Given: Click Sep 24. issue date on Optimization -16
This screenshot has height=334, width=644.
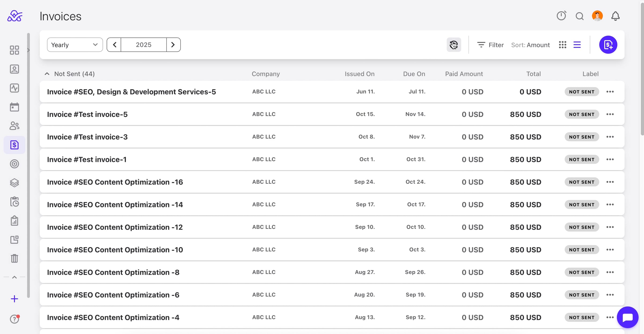Looking at the screenshot, I should point(364,182).
